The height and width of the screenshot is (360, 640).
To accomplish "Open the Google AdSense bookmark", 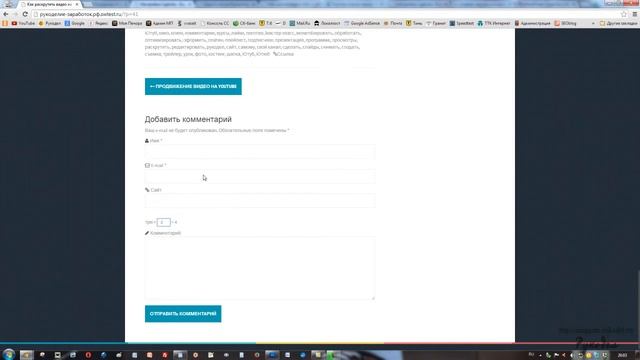I will 362,23.
